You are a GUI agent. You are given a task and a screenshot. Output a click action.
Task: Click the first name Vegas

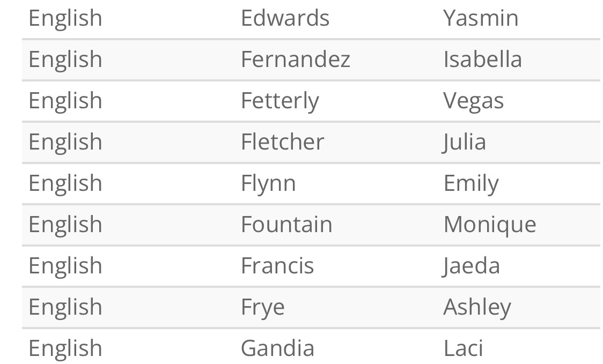[x=473, y=101]
